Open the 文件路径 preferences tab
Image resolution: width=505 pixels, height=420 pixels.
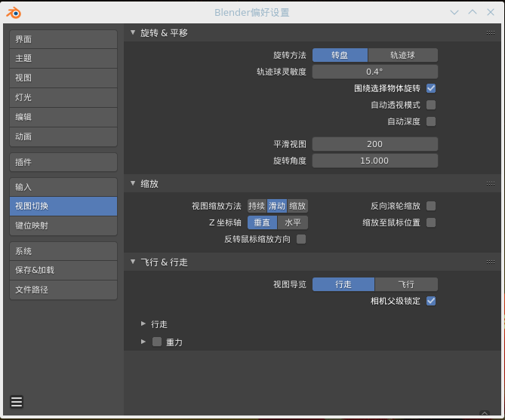(x=63, y=290)
